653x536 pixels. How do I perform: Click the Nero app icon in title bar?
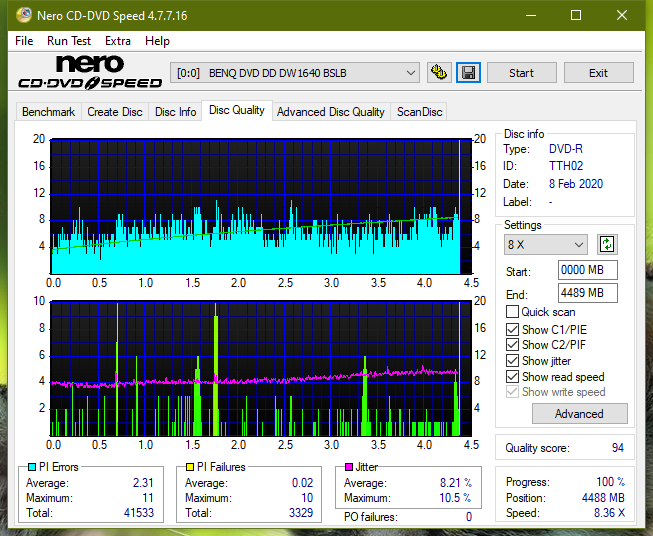click(24, 15)
